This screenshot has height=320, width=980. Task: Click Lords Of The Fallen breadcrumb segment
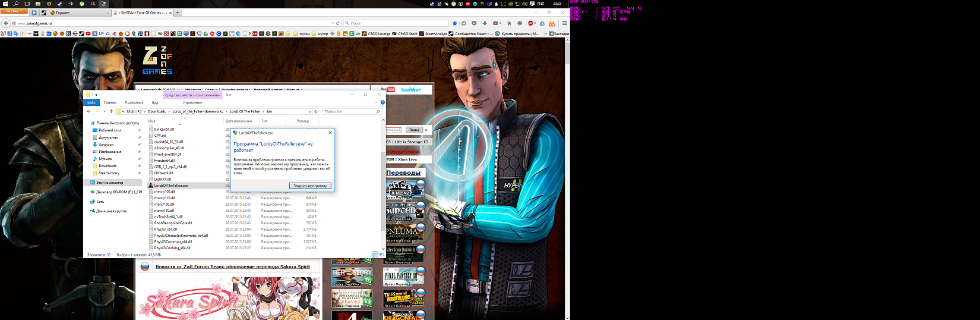[245, 111]
